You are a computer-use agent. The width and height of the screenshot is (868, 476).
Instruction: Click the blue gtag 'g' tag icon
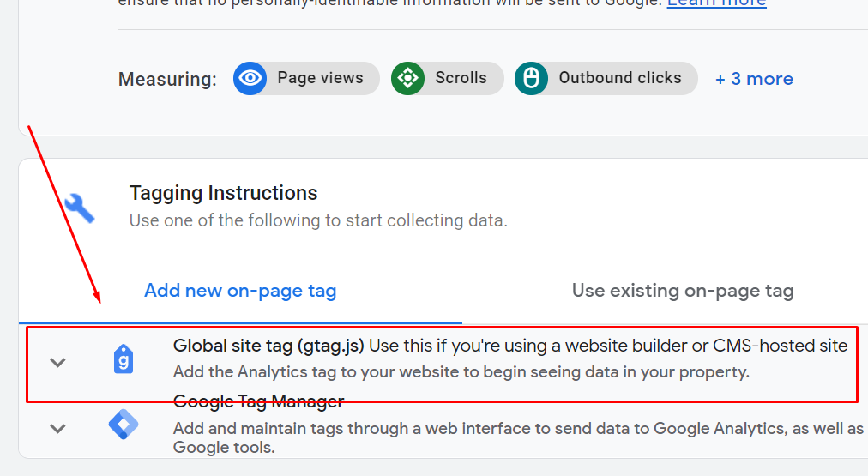(x=124, y=359)
